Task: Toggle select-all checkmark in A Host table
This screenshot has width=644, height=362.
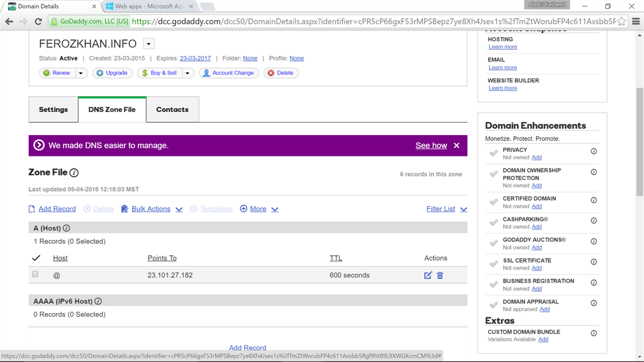Action: click(36, 258)
